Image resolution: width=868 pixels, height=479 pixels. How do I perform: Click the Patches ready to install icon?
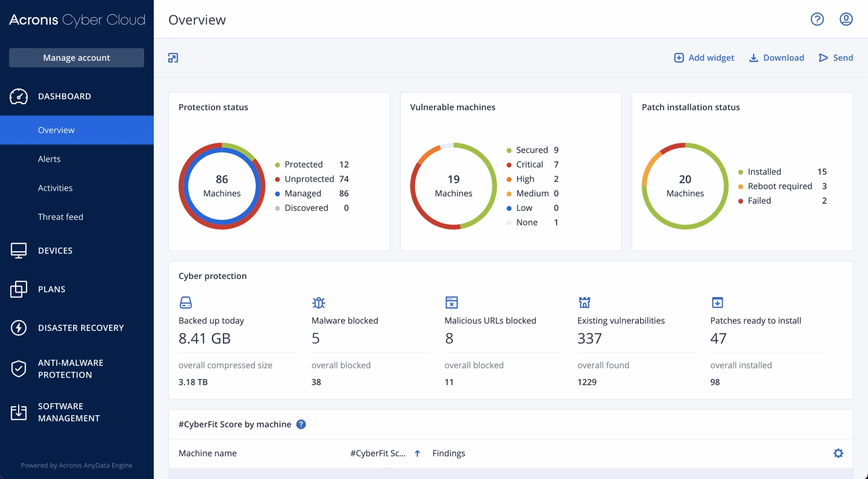pos(717,302)
